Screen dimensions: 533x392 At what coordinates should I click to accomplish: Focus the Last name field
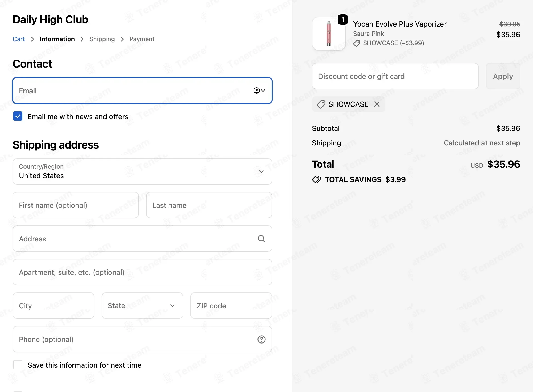[209, 205]
